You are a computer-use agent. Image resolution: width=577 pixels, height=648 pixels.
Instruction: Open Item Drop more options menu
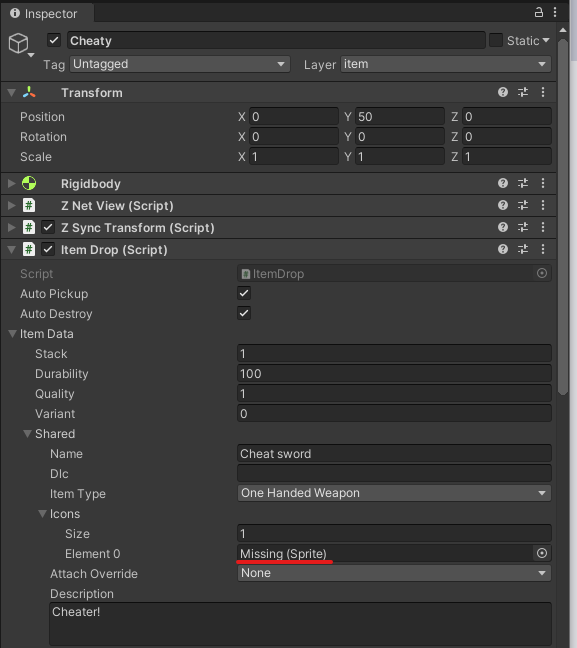[x=543, y=249]
